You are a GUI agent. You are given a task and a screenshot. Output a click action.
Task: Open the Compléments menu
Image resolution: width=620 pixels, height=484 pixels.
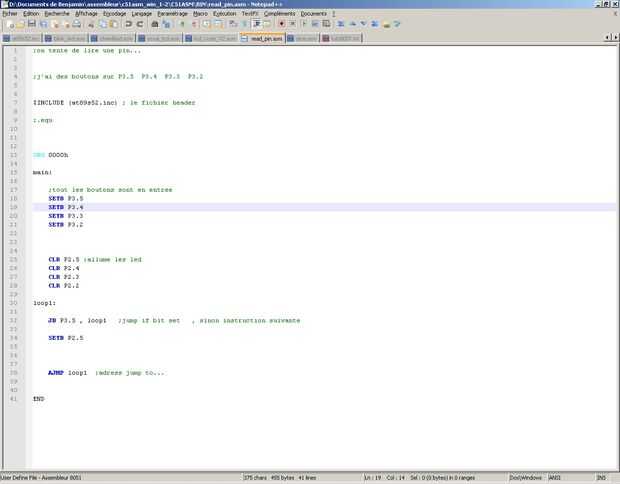click(280, 13)
